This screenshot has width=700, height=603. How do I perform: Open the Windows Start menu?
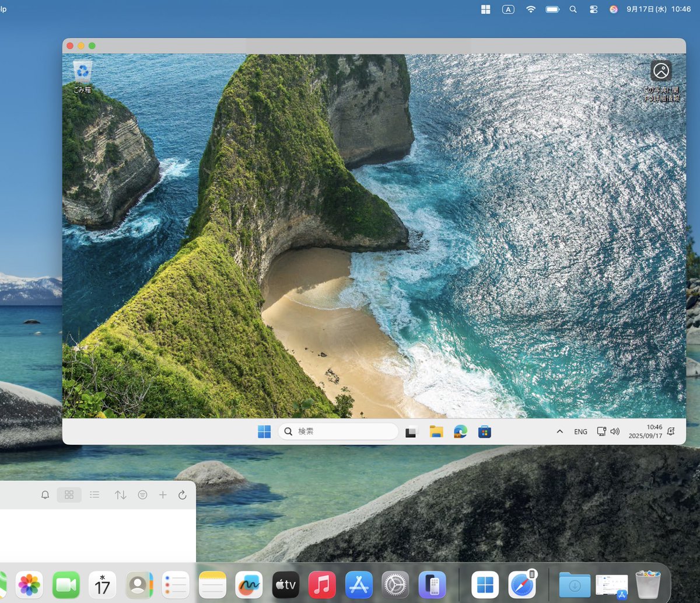[264, 432]
